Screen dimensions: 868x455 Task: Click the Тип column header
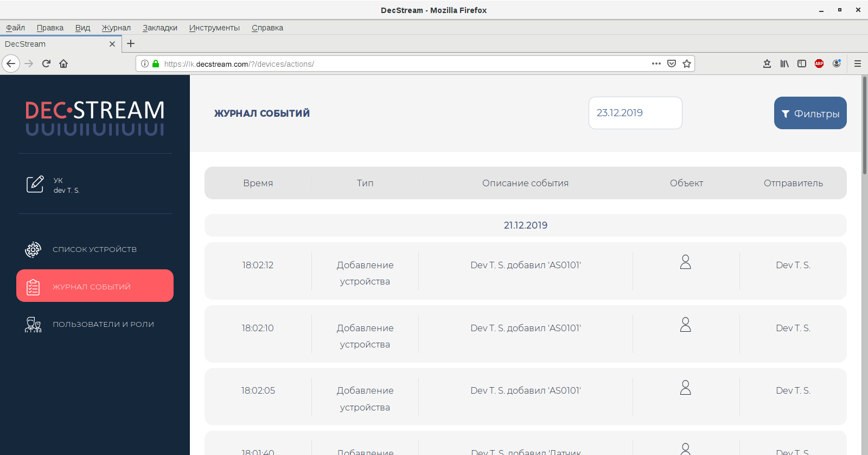pyautogui.click(x=365, y=183)
